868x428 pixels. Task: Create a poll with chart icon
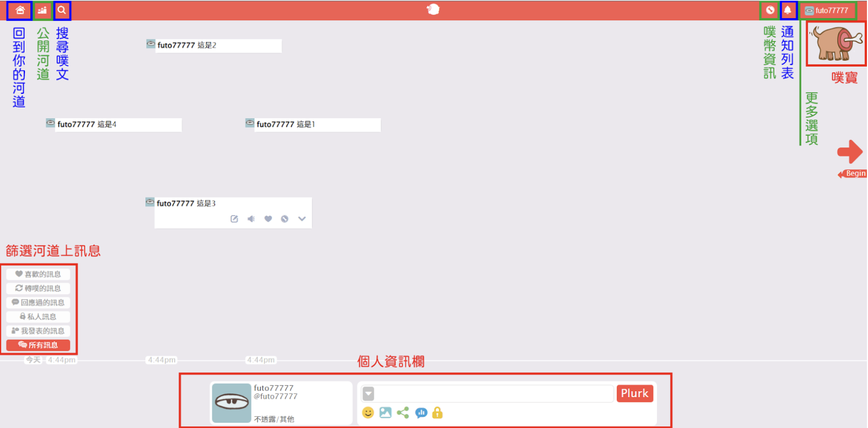pyautogui.click(x=421, y=413)
